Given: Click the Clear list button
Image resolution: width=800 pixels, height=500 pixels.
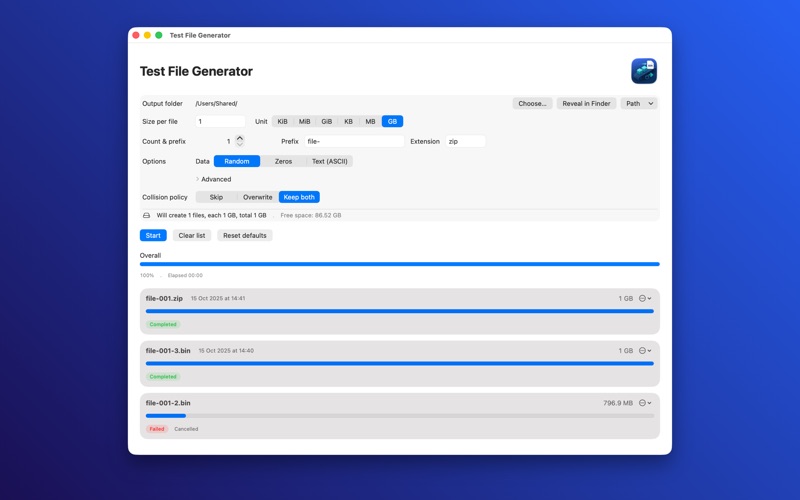Looking at the screenshot, I should click(x=192, y=235).
